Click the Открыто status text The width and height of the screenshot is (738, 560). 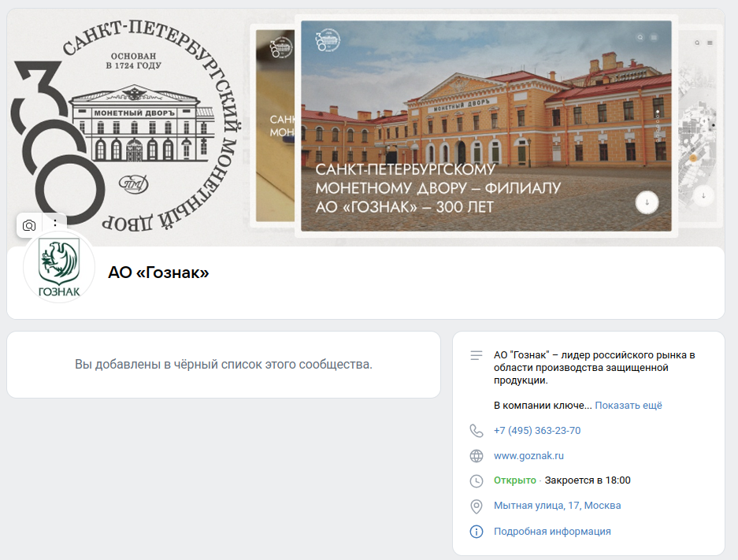515,480
